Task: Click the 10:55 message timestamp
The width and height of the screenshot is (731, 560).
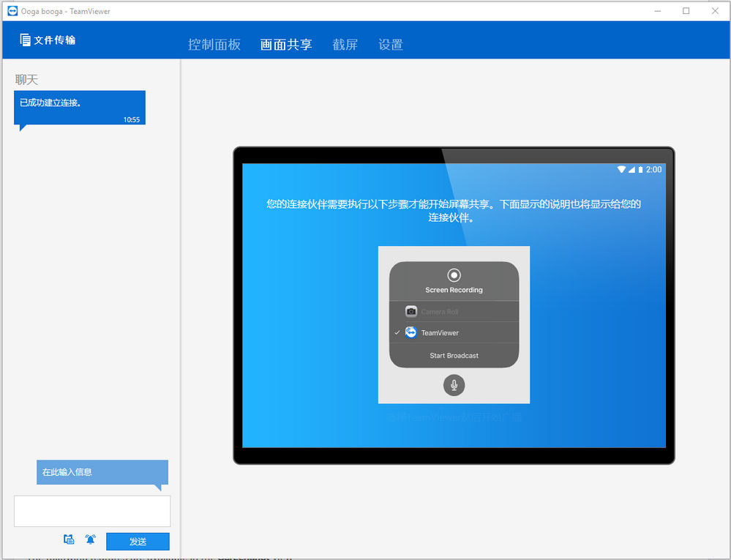Action: pyautogui.click(x=132, y=120)
